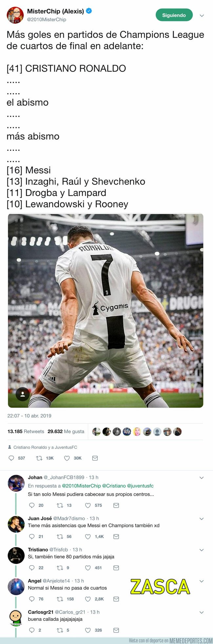
Task: View the 13.185 Retweets list
Action: [x=26, y=431]
